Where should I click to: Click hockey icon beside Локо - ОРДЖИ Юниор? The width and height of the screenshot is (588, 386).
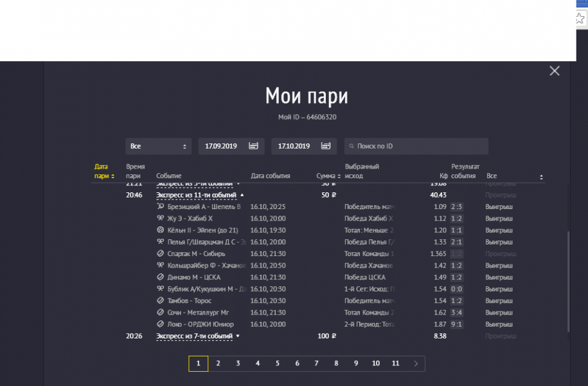click(161, 324)
